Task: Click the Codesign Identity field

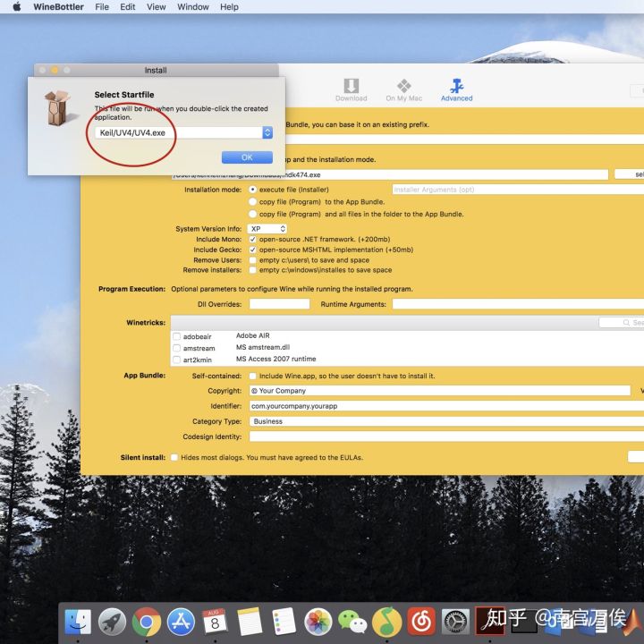Action: coord(446,436)
